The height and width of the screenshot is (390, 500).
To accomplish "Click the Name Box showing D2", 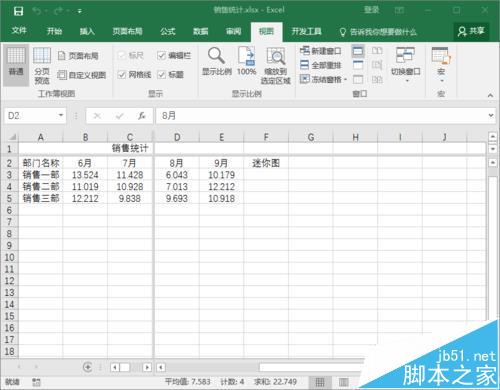I will coord(31,116).
